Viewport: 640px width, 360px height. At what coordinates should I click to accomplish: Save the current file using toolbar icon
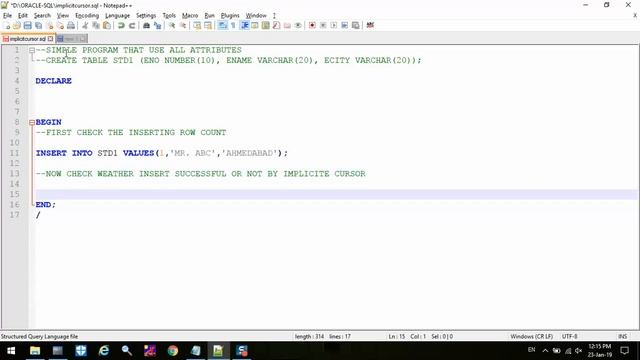(27, 25)
